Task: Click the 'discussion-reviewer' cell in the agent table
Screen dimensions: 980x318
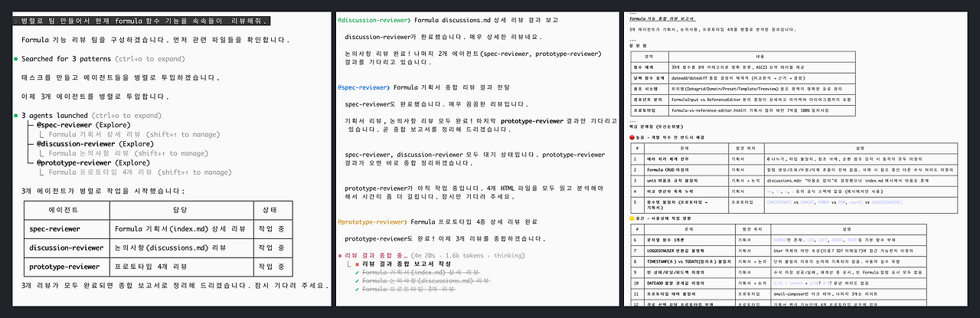Action: point(66,248)
